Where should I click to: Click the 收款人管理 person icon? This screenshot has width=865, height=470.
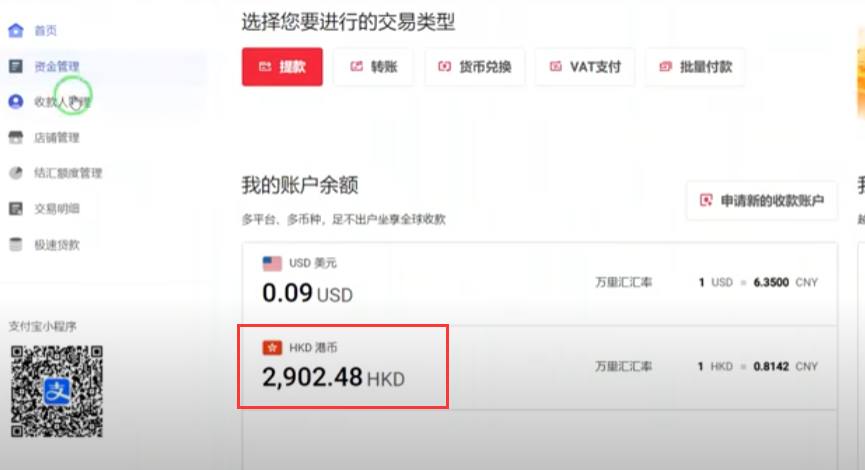pos(15,102)
